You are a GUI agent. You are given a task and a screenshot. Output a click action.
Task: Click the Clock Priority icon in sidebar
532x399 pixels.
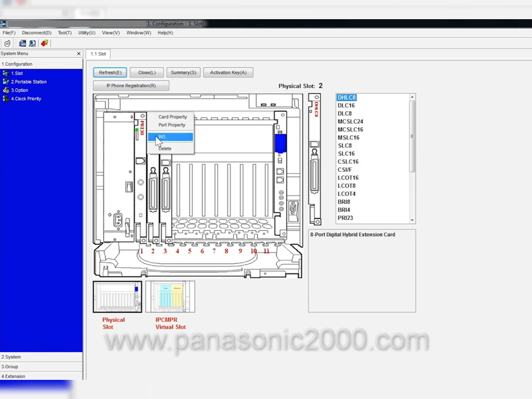6,99
